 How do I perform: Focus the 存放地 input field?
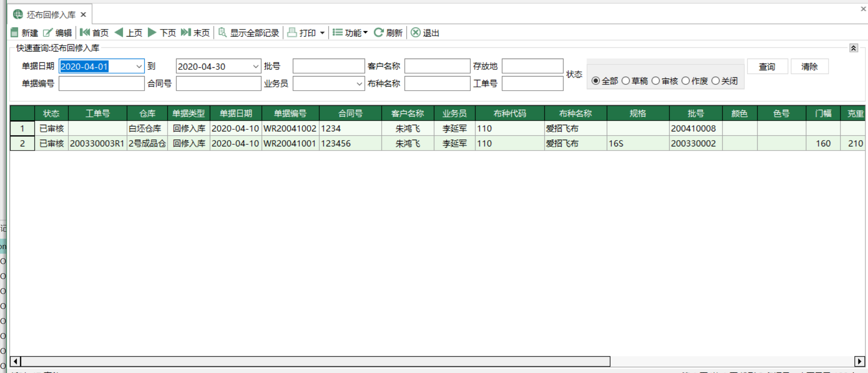[x=533, y=66]
